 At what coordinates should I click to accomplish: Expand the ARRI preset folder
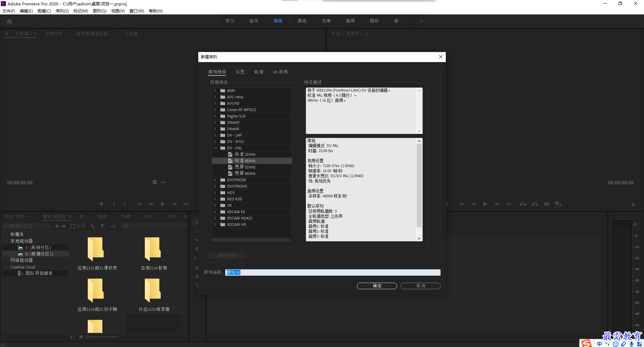pyautogui.click(x=215, y=91)
